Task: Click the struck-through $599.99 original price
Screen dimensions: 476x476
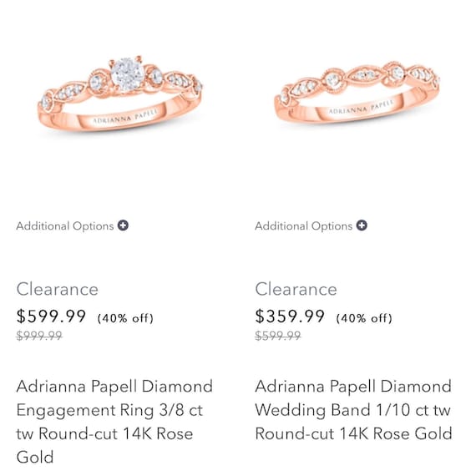Action: (x=278, y=336)
